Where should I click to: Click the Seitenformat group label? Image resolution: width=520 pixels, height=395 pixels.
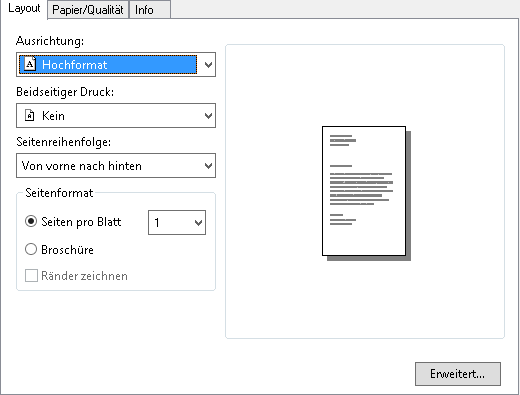tap(59, 193)
